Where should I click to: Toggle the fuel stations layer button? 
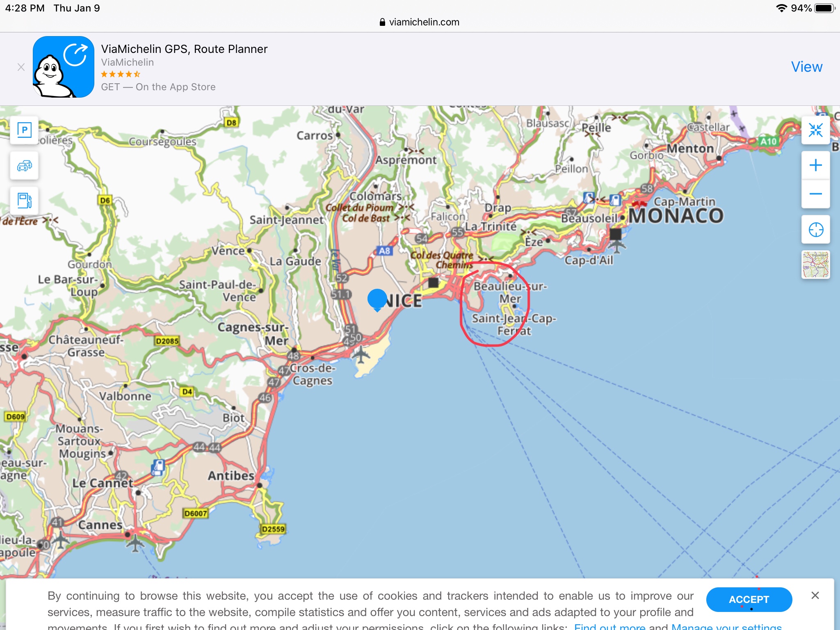(x=24, y=201)
